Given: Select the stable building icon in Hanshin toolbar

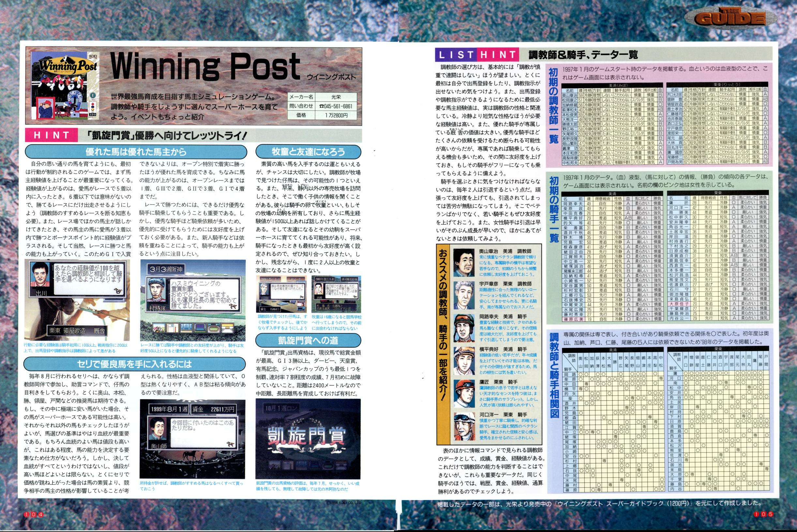Looking at the screenshot, I should pyautogui.click(x=186, y=328).
